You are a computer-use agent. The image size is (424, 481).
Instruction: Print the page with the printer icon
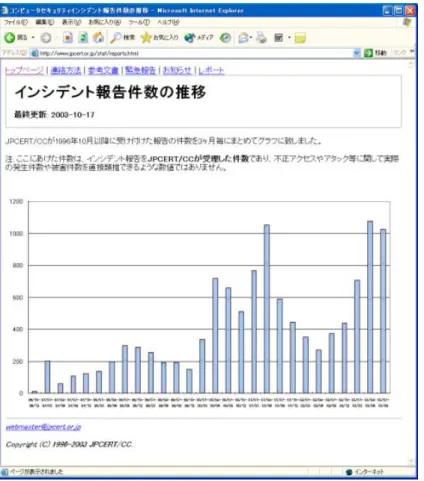(x=261, y=38)
